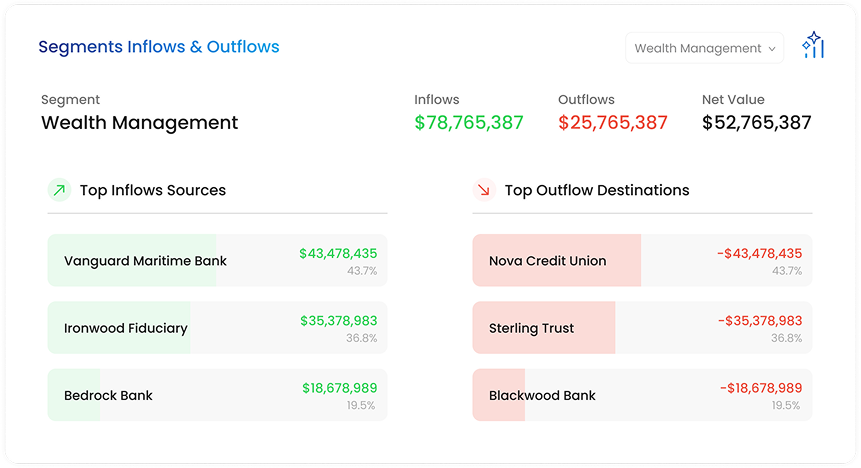Click the 43.7% under Vanguard Maritime Bank
Image resolution: width=861 pixels, height=468 pixels.
point(362,271)
